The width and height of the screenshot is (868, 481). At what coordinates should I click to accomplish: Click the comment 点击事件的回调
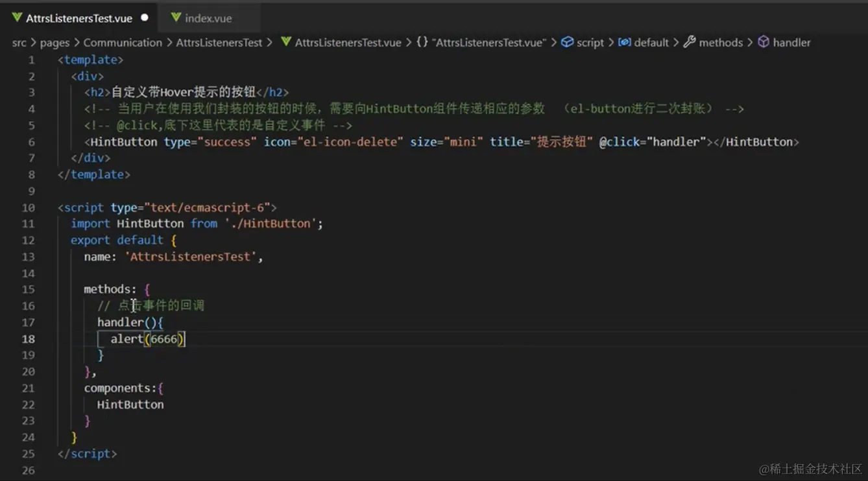151,306
